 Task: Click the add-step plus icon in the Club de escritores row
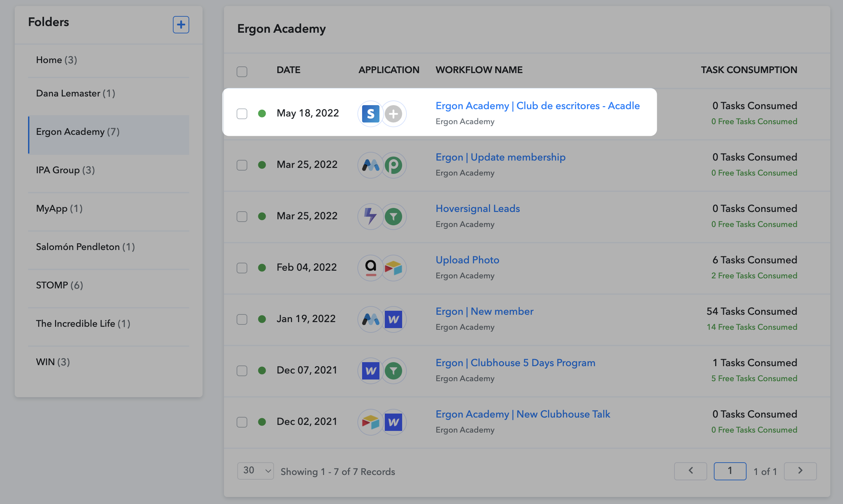pos(393,114)
